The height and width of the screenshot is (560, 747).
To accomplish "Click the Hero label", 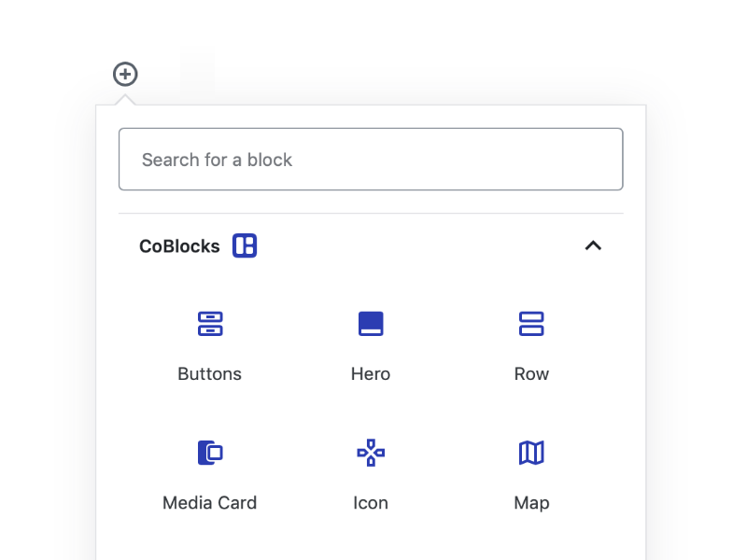I will tap(371, 374).
